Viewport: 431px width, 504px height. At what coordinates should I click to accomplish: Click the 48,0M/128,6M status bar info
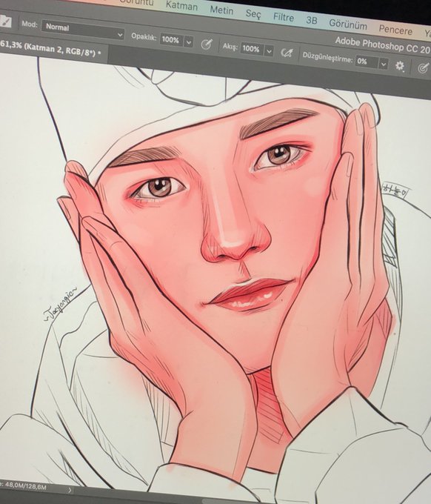(x=26, y=486)
